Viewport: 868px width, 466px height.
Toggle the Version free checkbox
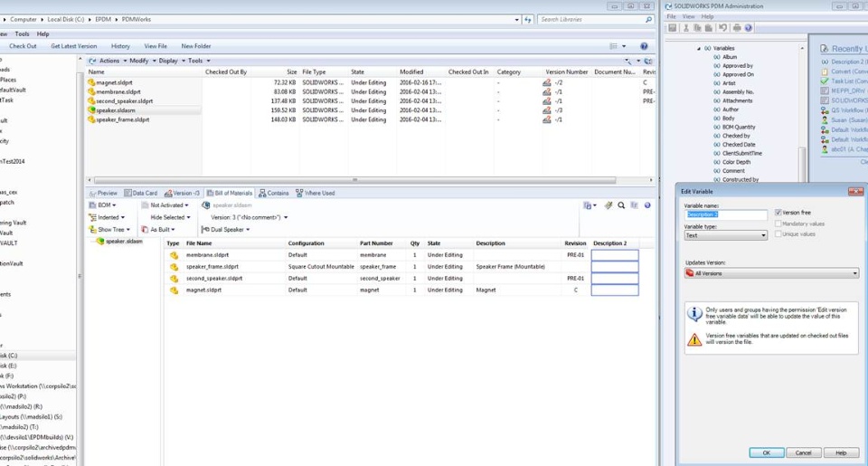[x=778, y=213]
